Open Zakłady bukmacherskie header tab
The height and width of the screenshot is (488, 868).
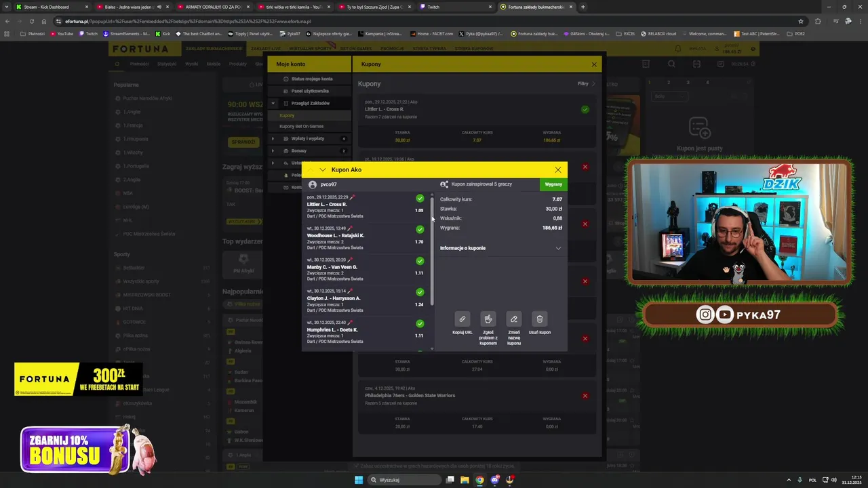(x=213, y=49)
